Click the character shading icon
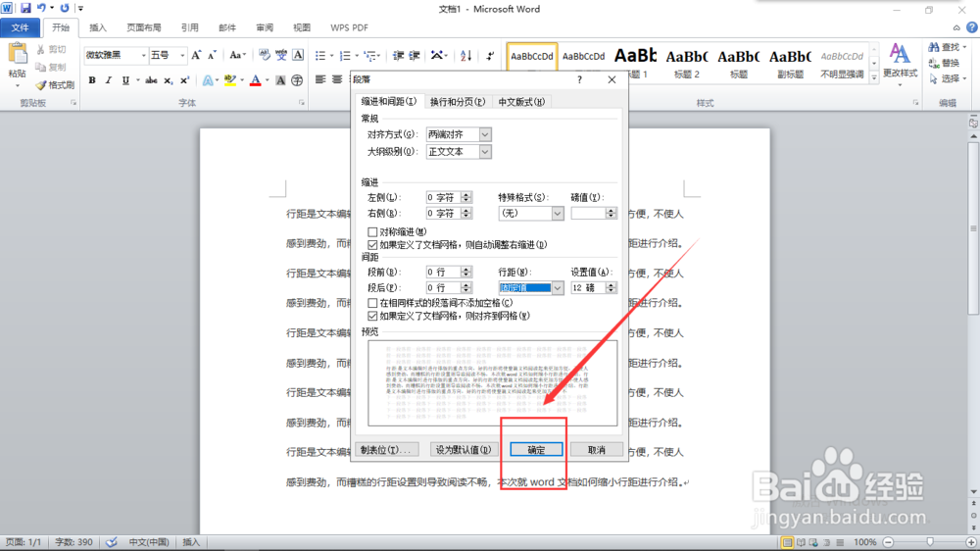This screenshot has height=551, width=980. (x=280, y=80)
